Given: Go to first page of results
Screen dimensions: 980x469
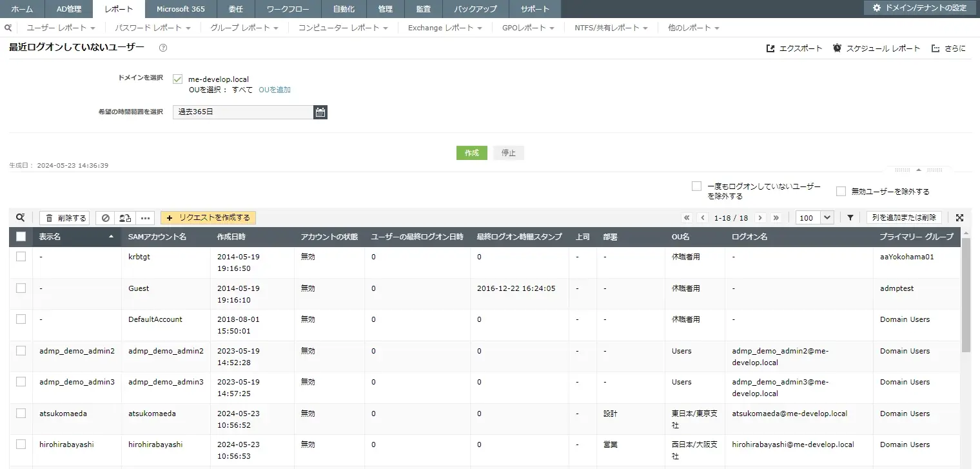Looking at the screenshot, I should tap(687, 218).
